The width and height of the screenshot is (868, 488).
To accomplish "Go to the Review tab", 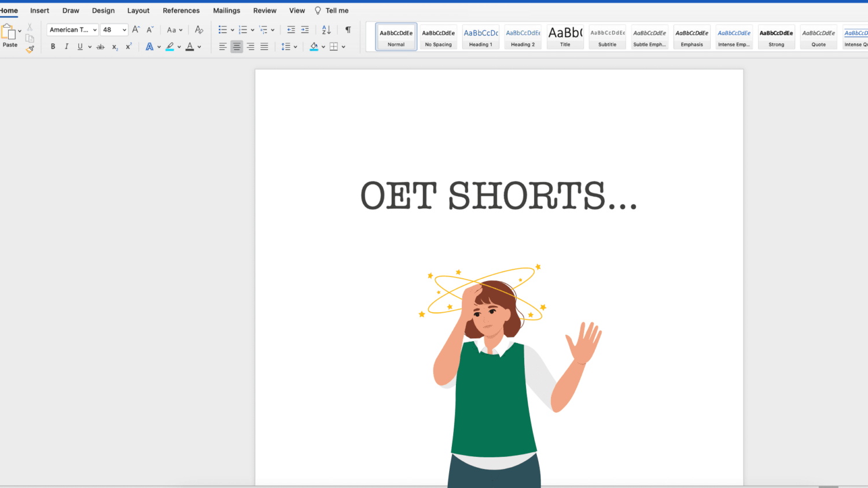I will pyautogui.click(x=265, y=10).
